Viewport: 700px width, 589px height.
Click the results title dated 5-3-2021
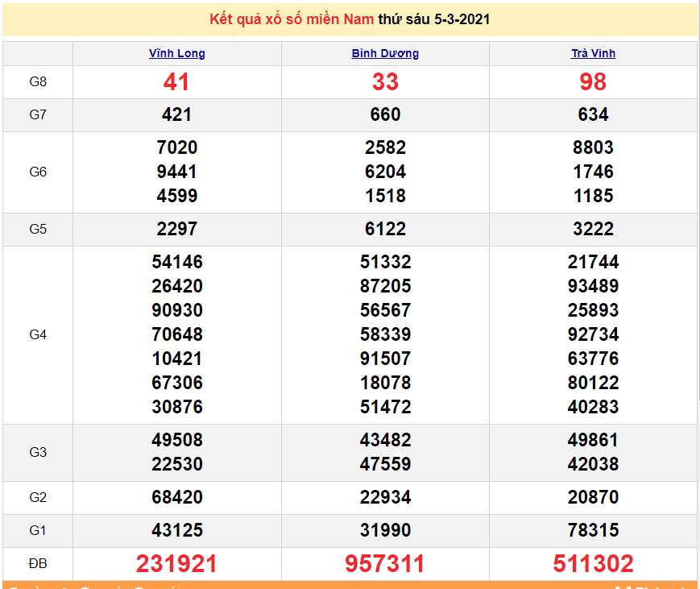[350, 19]
